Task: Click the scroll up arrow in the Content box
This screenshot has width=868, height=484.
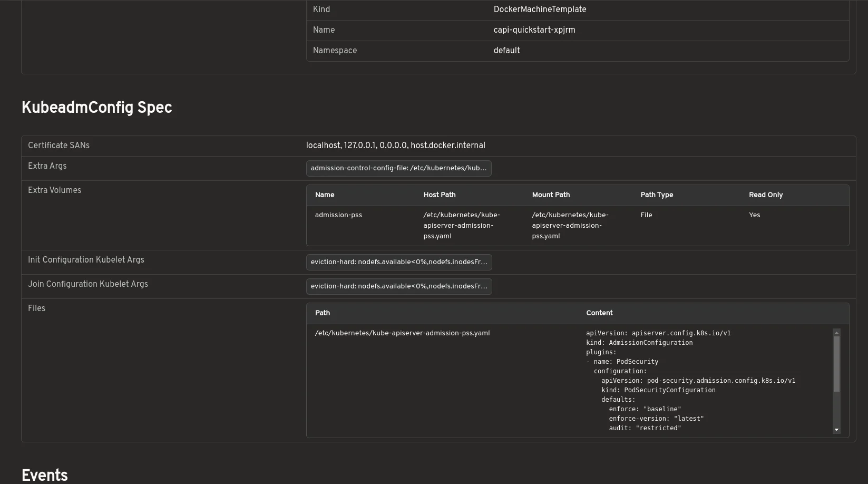Action: 836,333
